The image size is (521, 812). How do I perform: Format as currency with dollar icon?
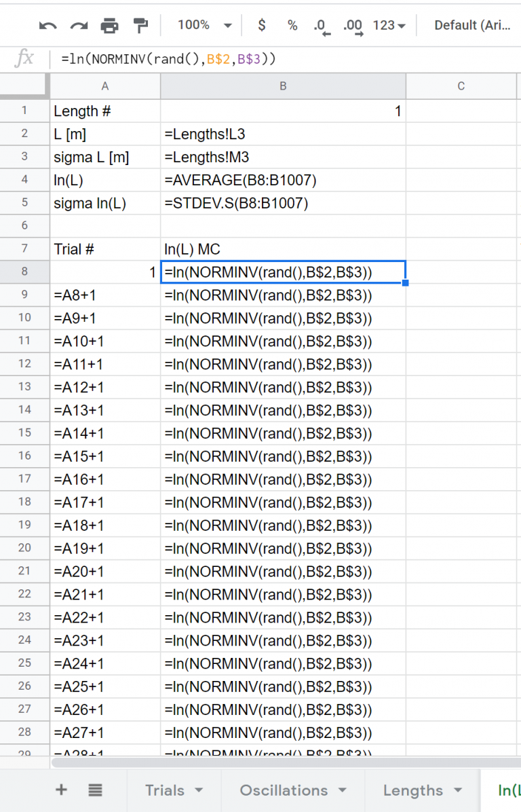(262, 25)
